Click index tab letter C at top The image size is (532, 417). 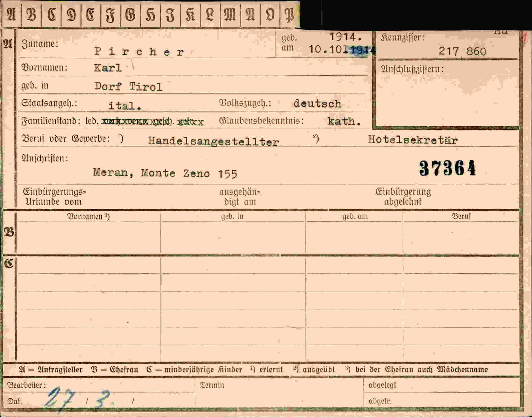tap(51, 14)
